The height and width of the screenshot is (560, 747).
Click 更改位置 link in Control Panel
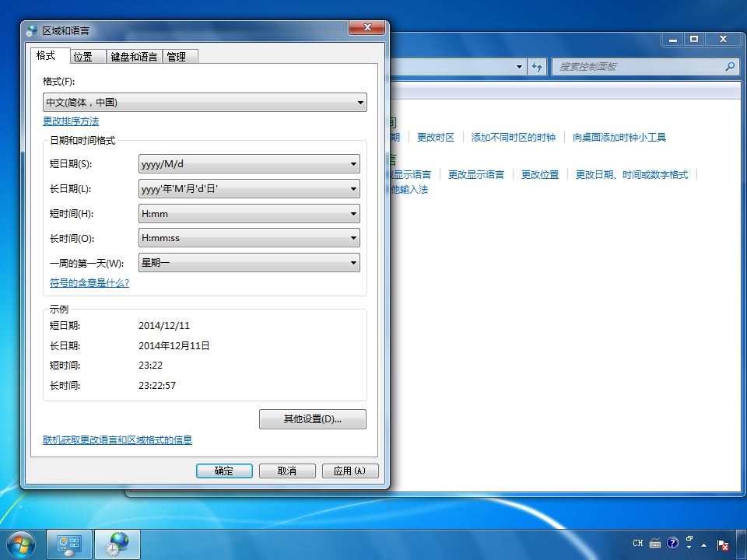[x=540, y=175]
